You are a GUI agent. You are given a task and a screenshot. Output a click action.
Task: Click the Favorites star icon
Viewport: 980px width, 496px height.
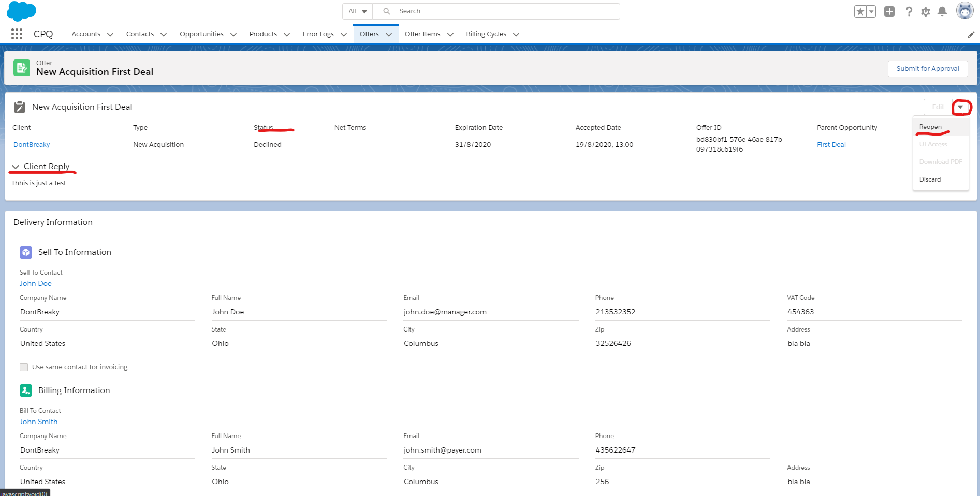pyautogui.click(x=860, y=11)
